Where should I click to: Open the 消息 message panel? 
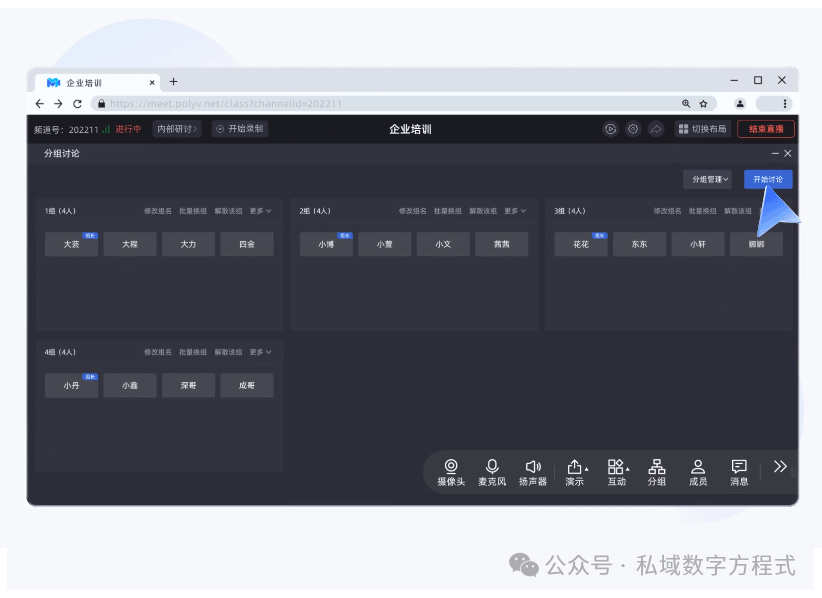(x=737, y=470)
